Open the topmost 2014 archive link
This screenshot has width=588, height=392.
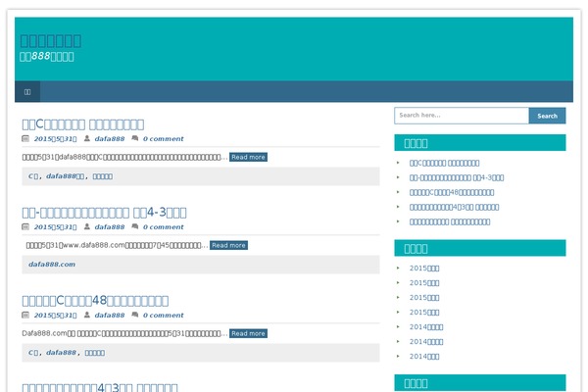(426, 327)
